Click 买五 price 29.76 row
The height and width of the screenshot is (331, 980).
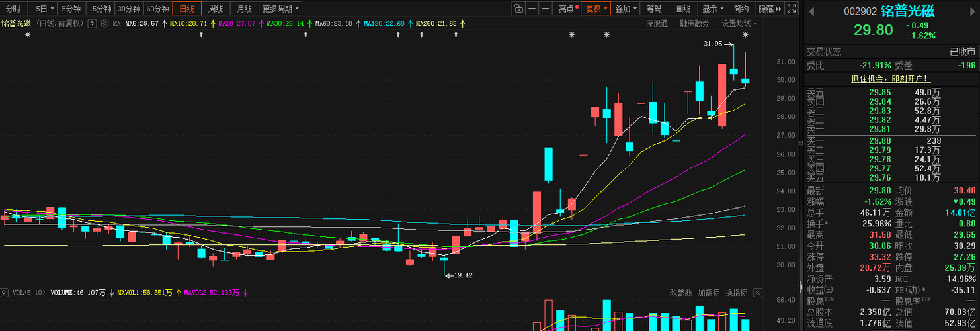point(891,177)
